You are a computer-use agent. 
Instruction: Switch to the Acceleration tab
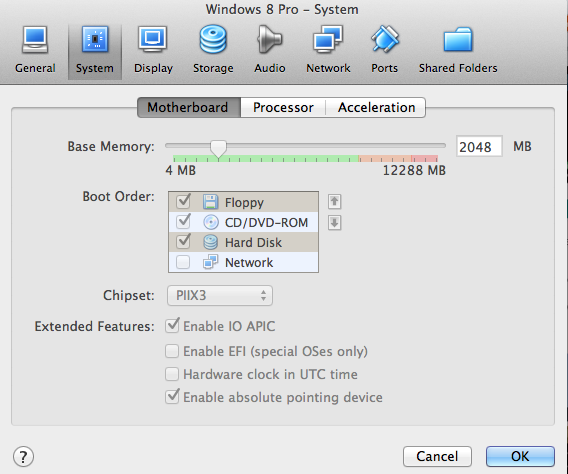[376, 108]
